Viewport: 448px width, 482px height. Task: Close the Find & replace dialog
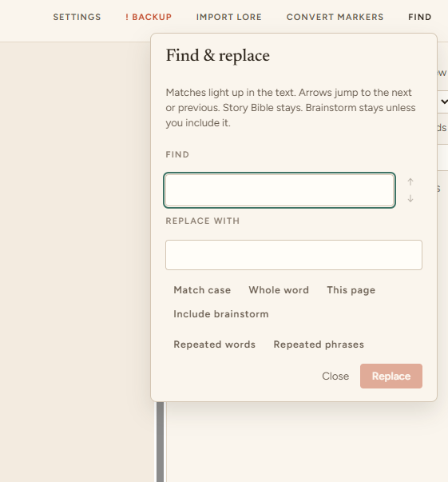point(335,376)
